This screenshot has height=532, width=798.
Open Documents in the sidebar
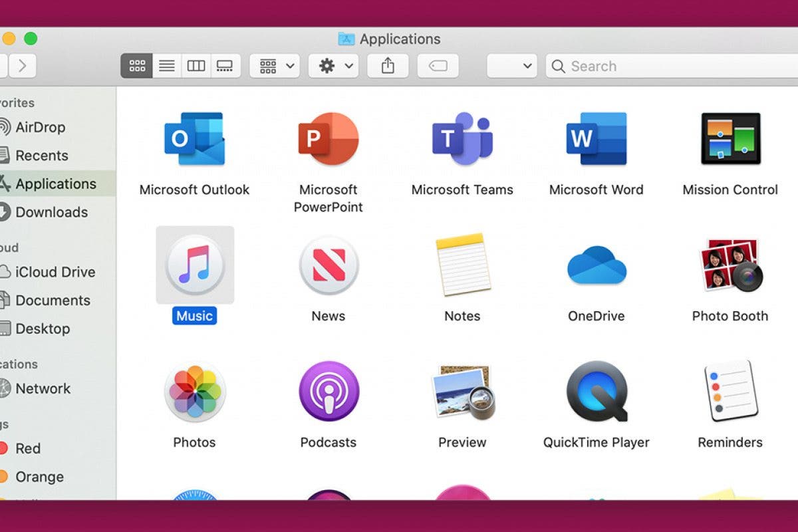[58, 300]
